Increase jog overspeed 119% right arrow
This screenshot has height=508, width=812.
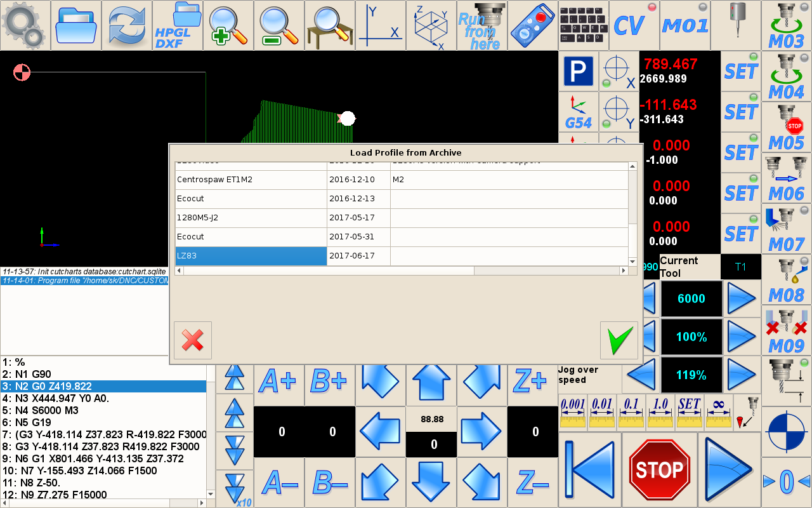[x=741, y=375]
